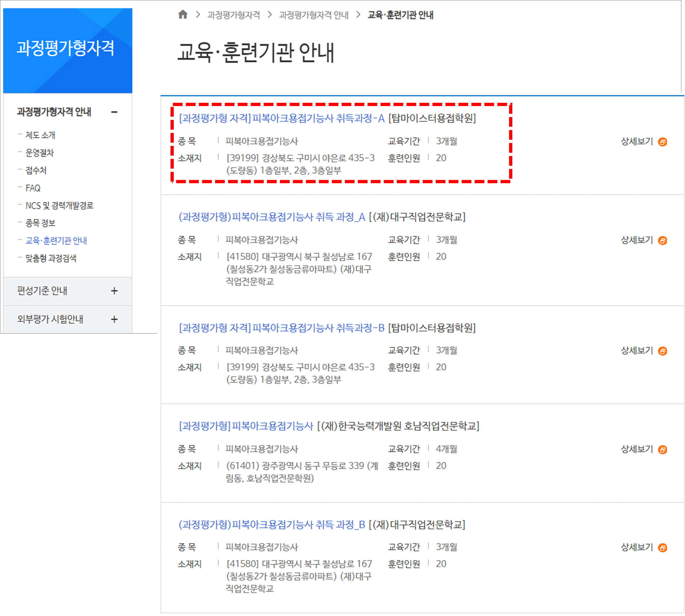Viewport: 685px width, 616px height.
Task: Select NCS 및 경력개발경로 menu item
Action: [59, 205]
